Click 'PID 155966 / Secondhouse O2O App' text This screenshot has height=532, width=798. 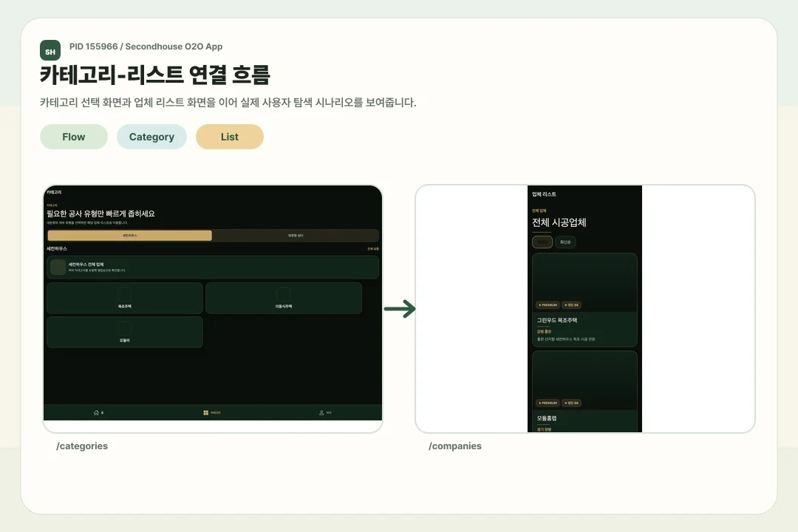(146, 47)
